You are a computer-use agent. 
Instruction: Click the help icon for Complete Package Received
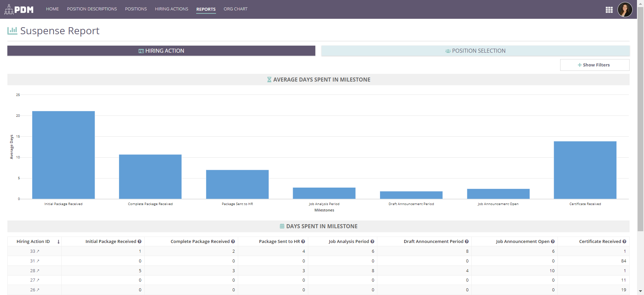point(233,242)
